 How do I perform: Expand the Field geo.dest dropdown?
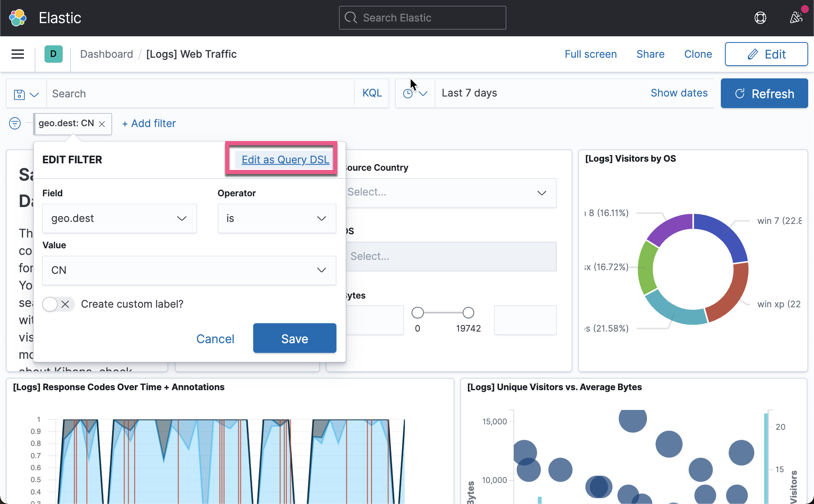pos(119,219)
